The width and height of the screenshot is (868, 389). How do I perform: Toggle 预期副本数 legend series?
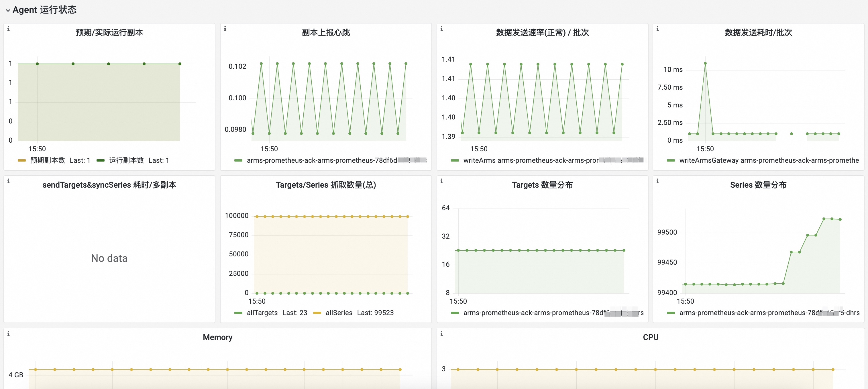pyautogui.click(x=48, y=160)
